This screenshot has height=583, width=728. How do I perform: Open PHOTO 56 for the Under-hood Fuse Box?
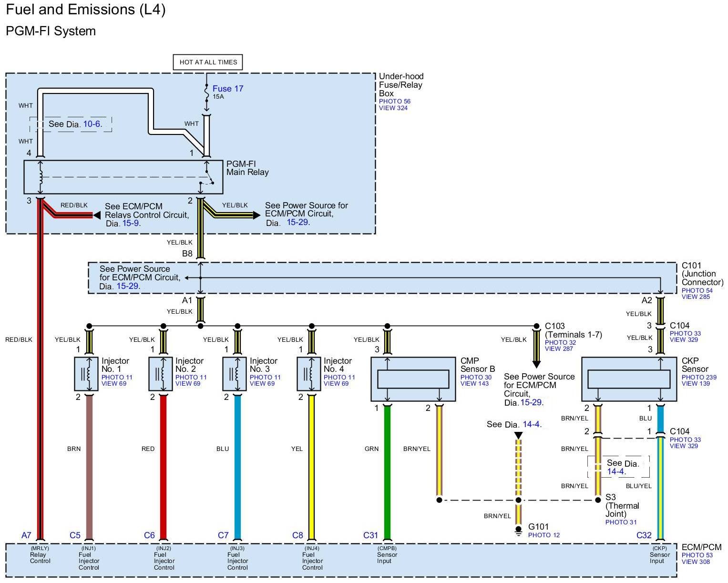(x=394, y=102)
